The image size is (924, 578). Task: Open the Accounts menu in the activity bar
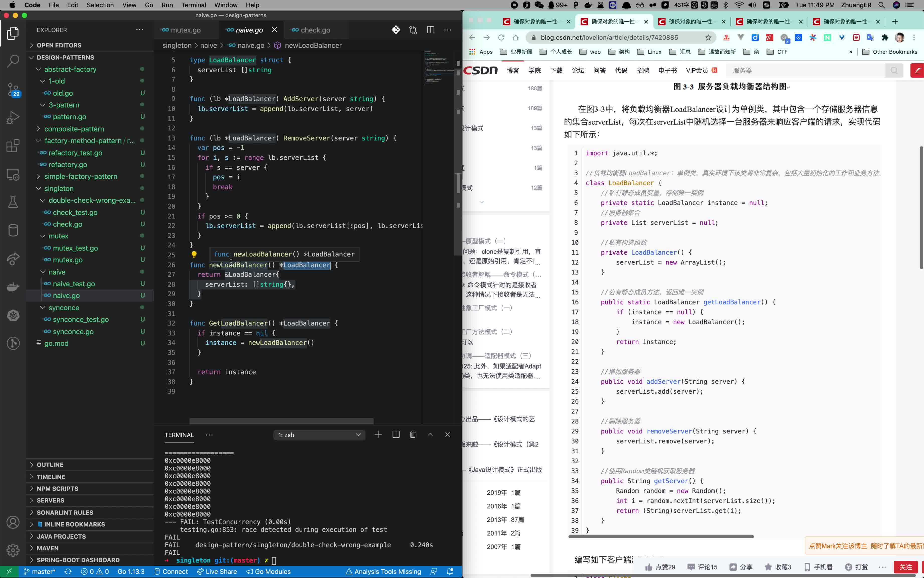(x=13, y=522)
